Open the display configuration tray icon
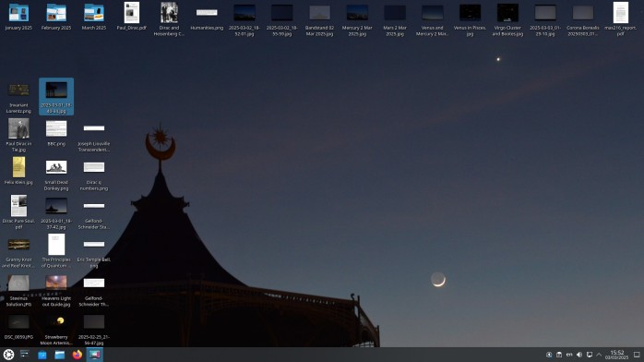Screen dimensions: 644x362 [590, 355]
